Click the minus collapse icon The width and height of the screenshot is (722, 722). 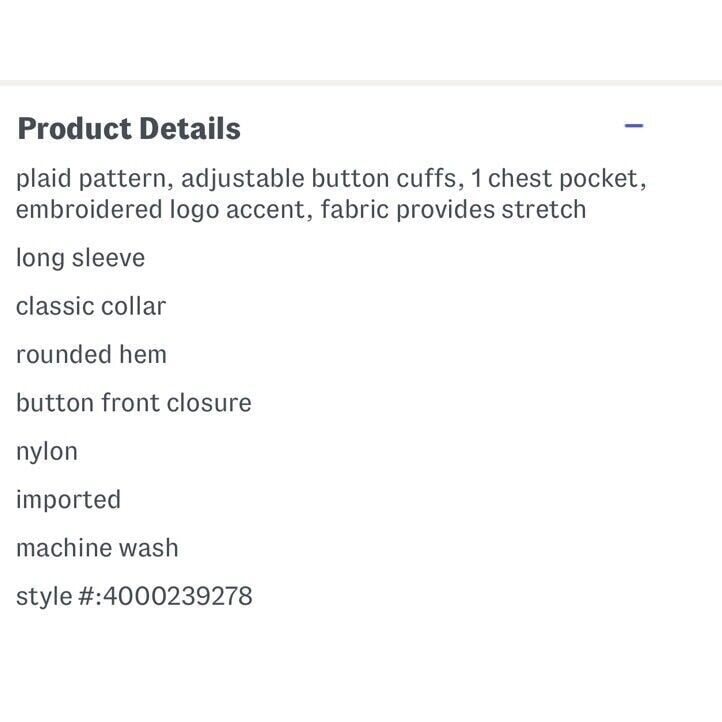tap(634, 125)
